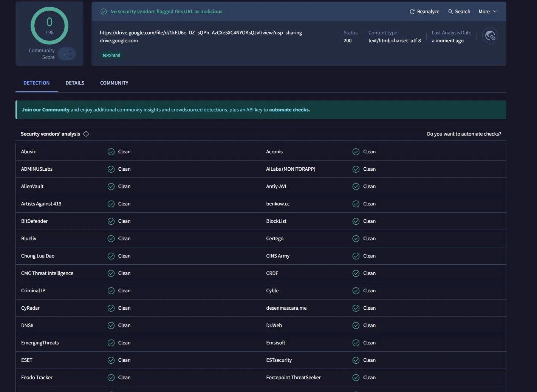Image resolution: width=537 pixels, height=392 pixels.
Task: Select the DETECTION tab
Action: 36,83
